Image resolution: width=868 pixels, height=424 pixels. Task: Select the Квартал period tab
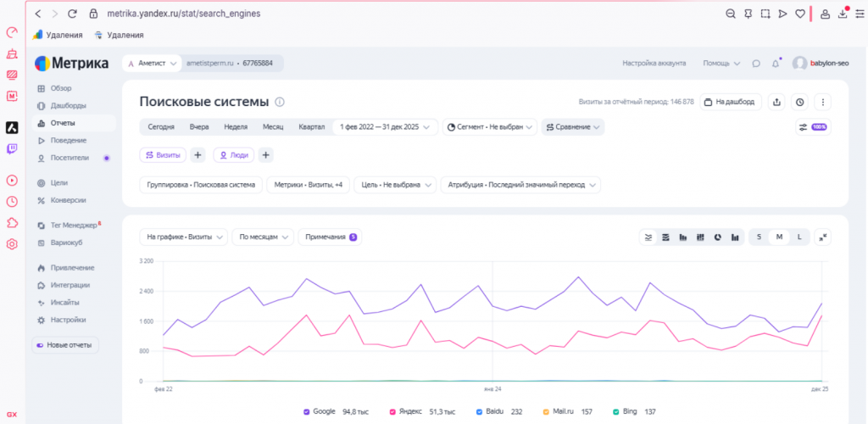pos(312,126)
